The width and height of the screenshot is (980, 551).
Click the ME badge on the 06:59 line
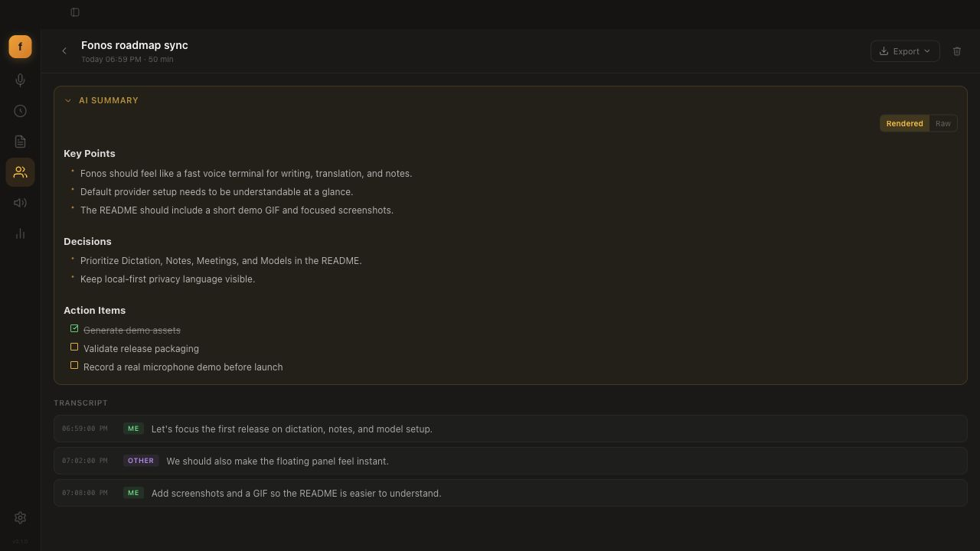tap(133, 429)
